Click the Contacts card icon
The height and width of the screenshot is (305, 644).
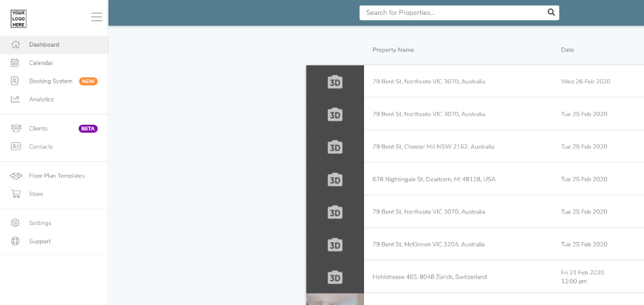(16, 146)
